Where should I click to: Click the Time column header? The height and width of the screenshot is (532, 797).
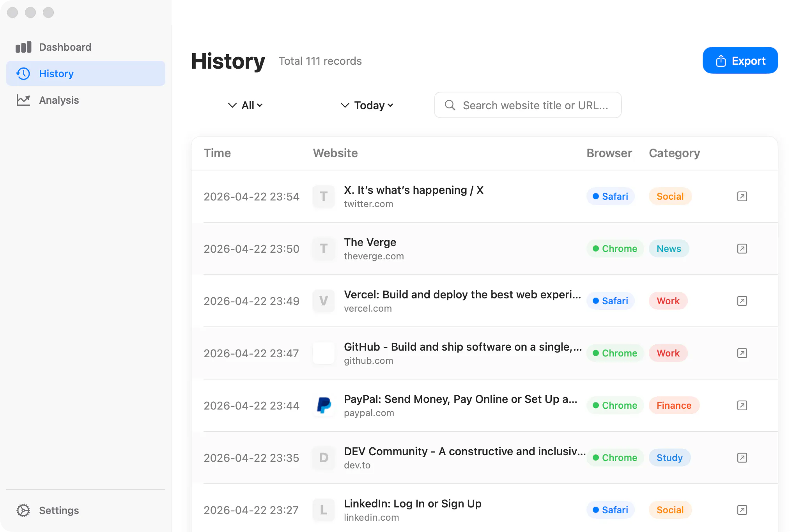point(217,153)
